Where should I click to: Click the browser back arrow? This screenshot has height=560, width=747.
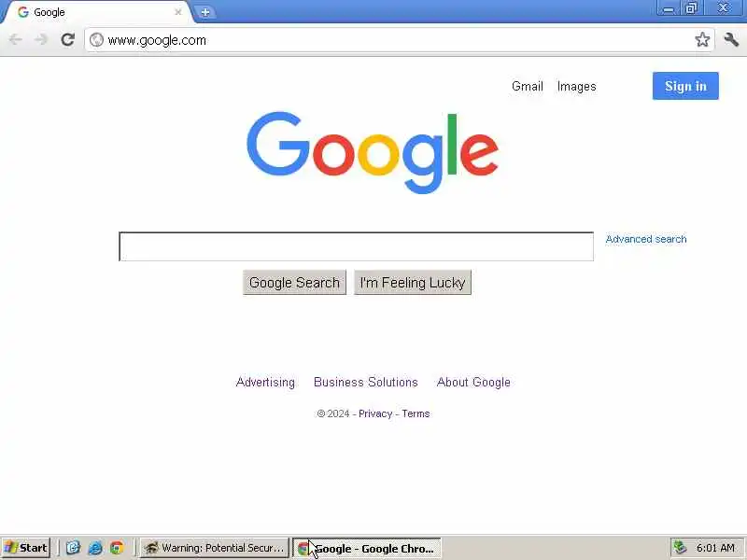click(15, 39)
